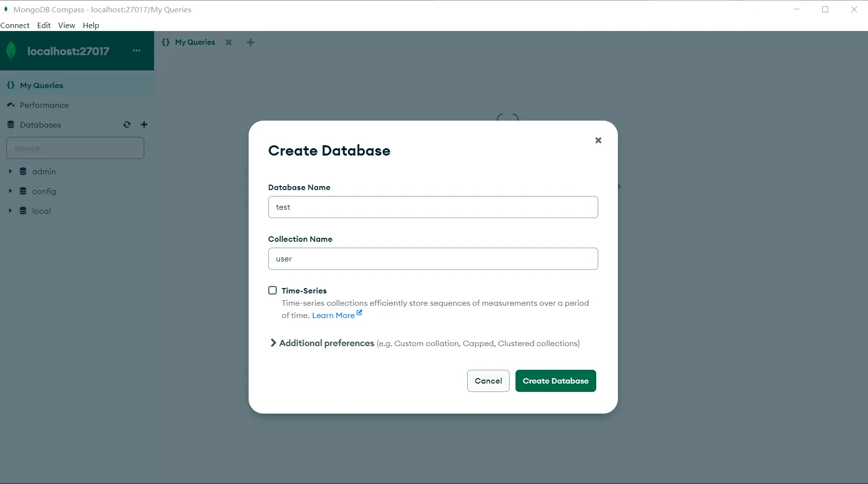Click the Database Name input field

[433, 207]
